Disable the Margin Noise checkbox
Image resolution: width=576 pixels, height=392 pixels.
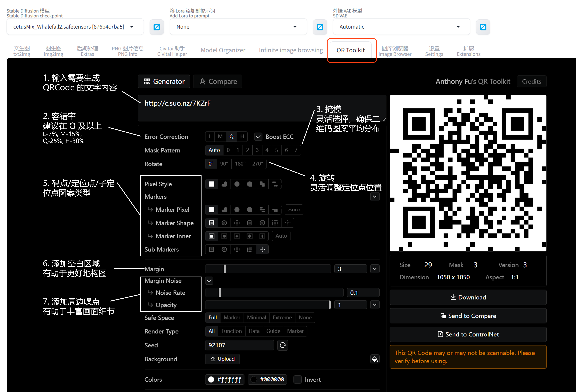tap(209, 280)
